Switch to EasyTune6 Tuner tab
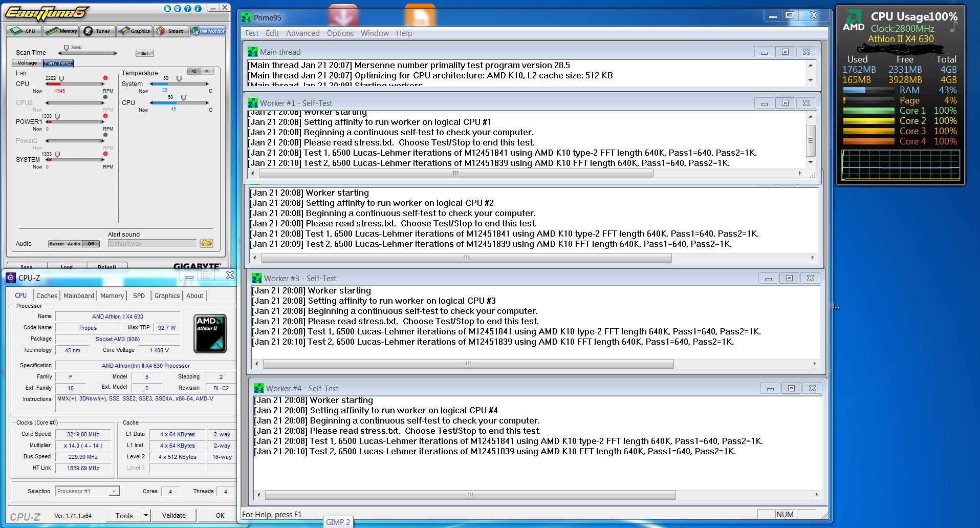The width and height of the screenshot is (980, 528). pyautogui.click(x=97, y=31)
